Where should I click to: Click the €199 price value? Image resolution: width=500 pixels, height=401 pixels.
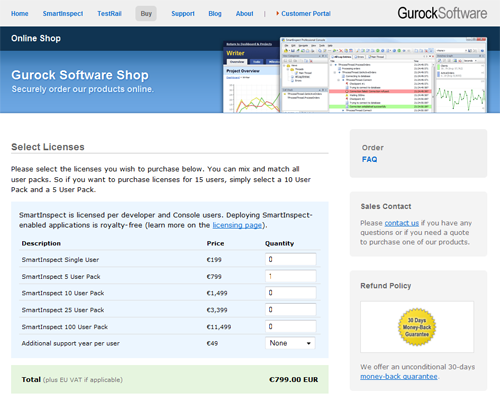pyautogui.click(x=214, y=260)
